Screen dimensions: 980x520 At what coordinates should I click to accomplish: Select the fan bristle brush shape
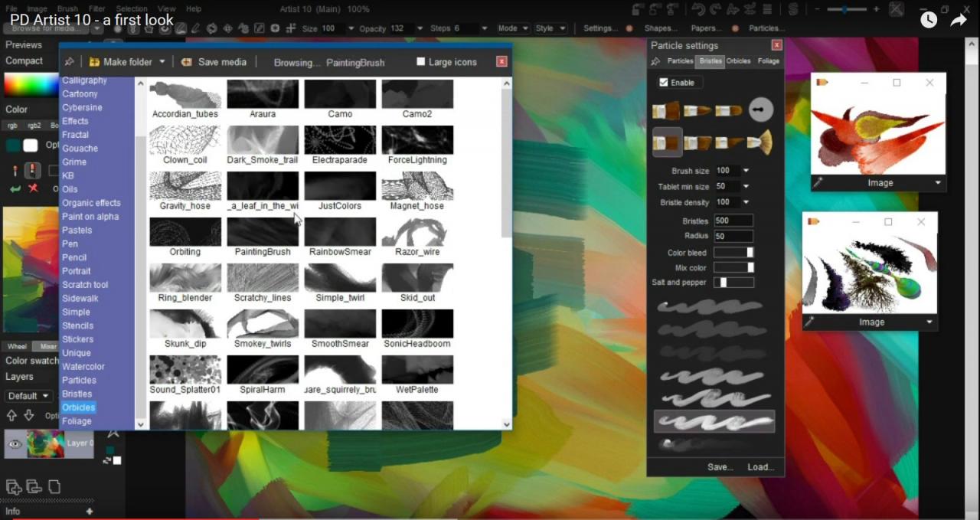pos(759,142)
